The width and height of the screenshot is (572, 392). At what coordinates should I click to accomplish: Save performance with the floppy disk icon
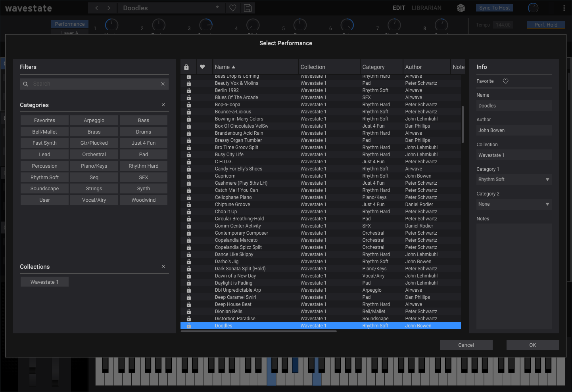tap(248, 8)
